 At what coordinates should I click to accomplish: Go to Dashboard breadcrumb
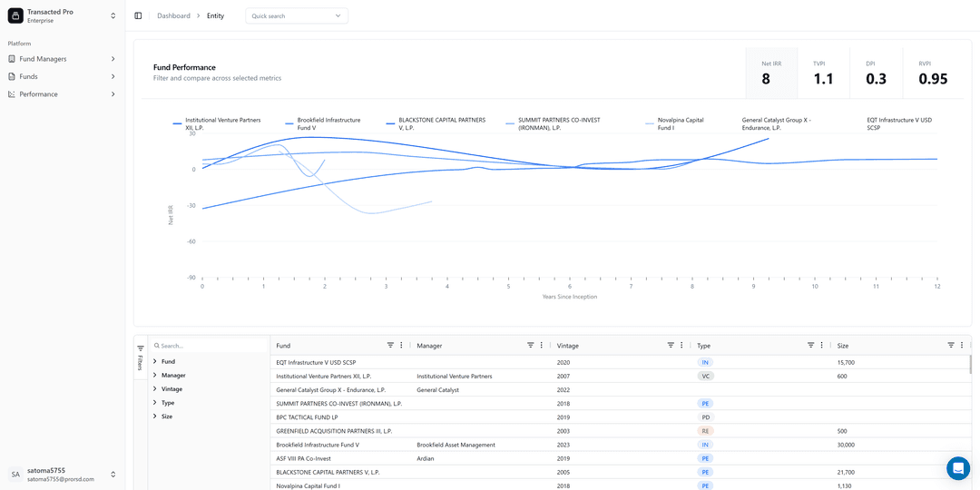pos(173,15)
